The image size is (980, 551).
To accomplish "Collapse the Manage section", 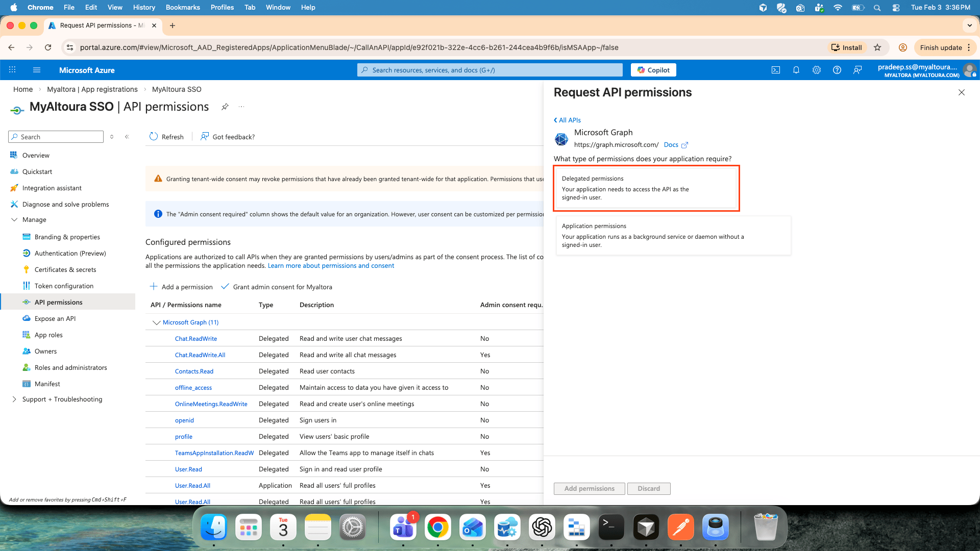I will click(x=14, y=220).
